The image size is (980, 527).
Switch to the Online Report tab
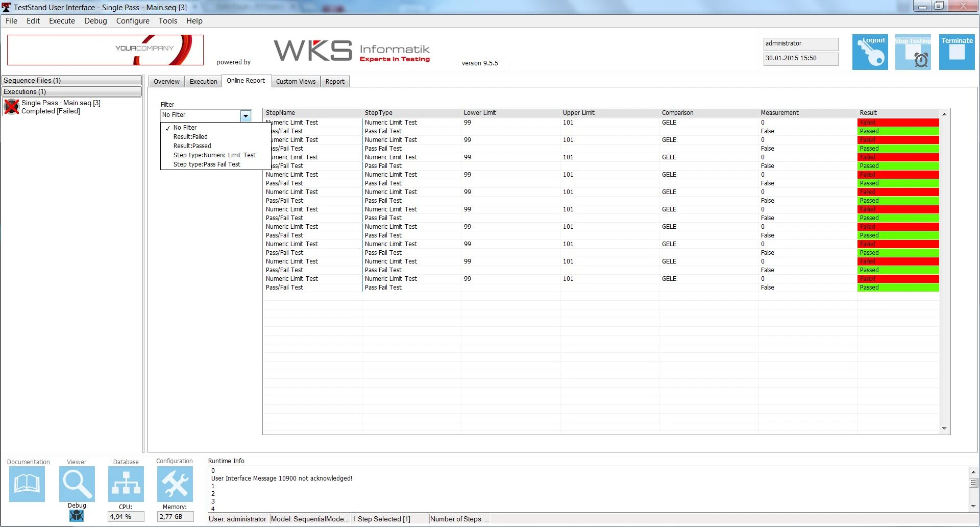[x=246, y=81]
